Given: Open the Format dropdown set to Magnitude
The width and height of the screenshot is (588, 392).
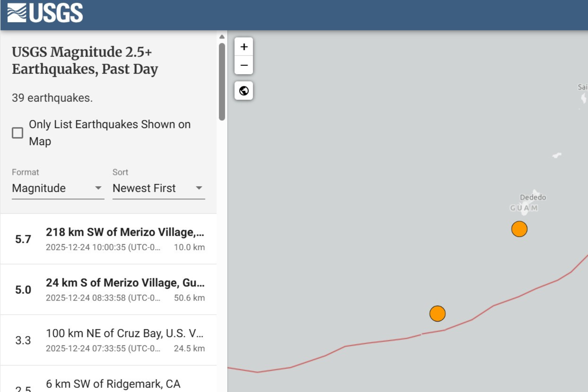Looking at the screenshot, I should (x=57, y=188).
